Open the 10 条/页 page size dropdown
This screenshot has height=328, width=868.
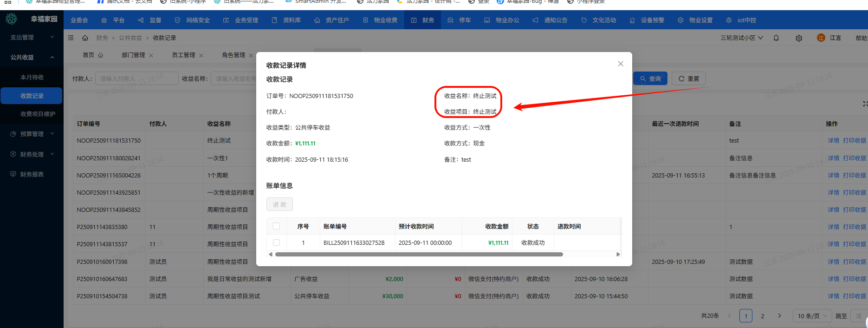(812, 316)
